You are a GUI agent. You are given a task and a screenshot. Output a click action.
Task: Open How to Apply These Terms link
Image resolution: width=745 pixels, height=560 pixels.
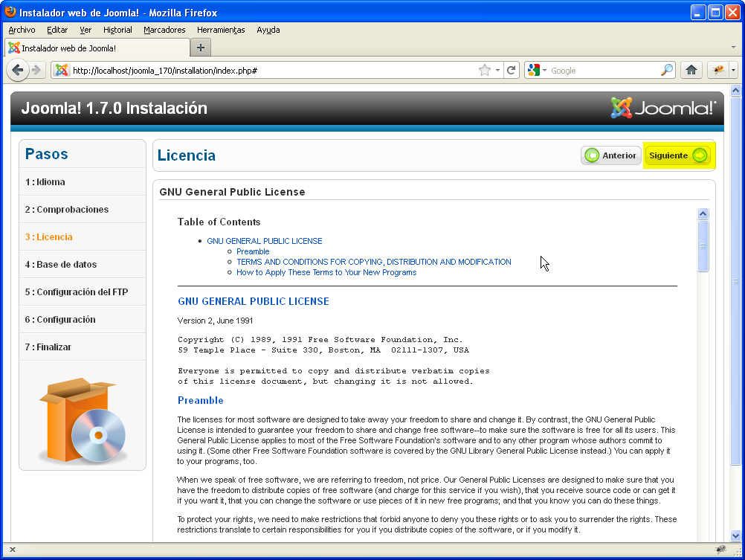326,272
